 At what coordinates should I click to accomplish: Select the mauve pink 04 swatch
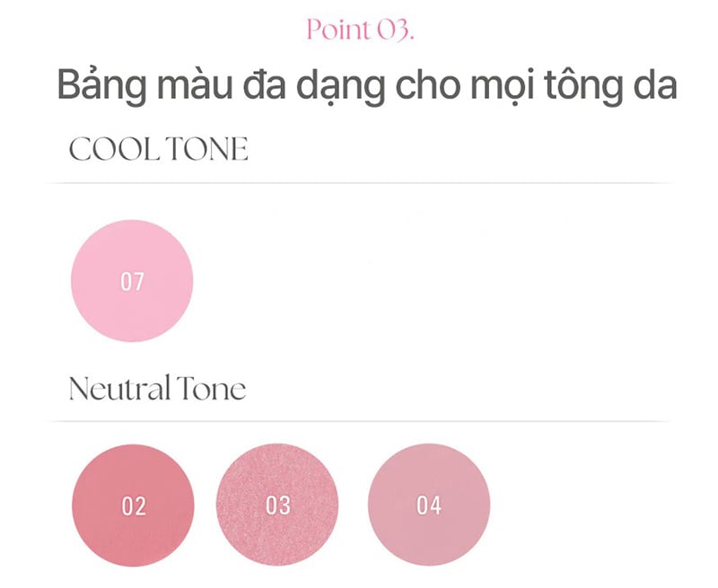coord(429,506)
